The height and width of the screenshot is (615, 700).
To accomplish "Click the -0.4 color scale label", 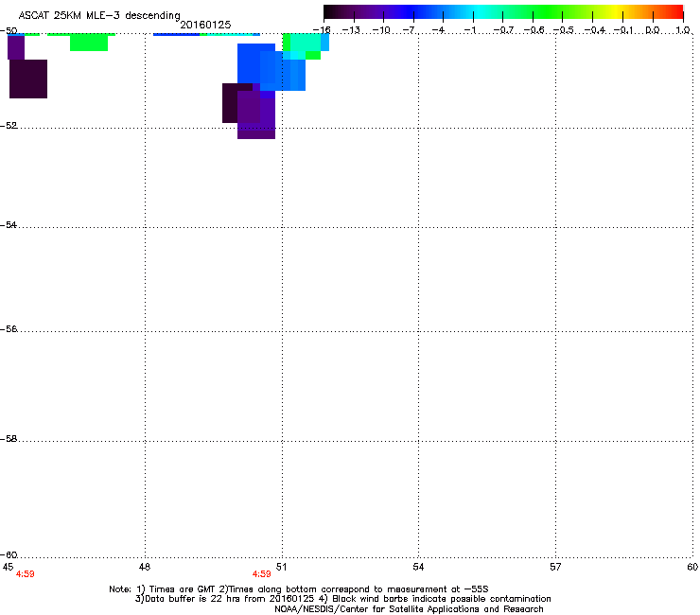I will point(595,30).
